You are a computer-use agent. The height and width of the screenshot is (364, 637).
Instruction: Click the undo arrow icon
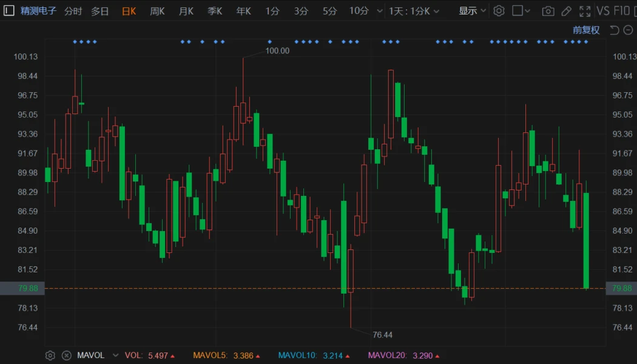point(614,30)
